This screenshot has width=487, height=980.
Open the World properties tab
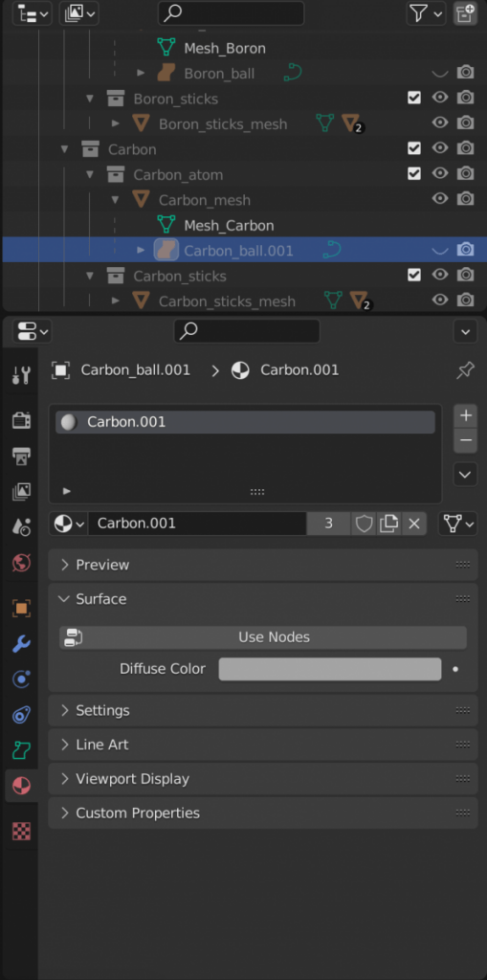click(21, 563)
